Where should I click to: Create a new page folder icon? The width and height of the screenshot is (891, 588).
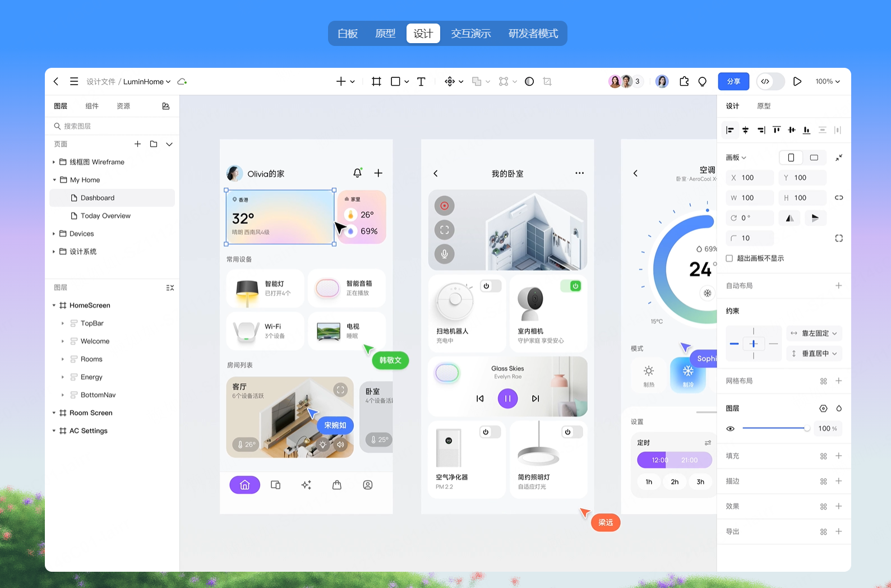154,144
